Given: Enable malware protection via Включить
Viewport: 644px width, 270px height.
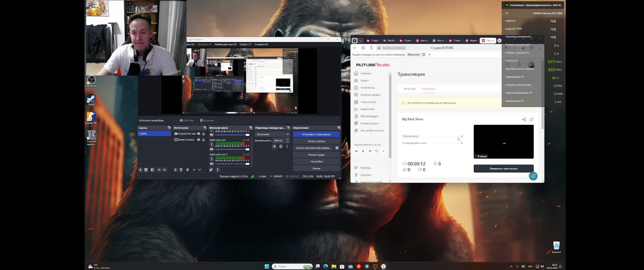Looking at the screenshot, I should 413,55.
